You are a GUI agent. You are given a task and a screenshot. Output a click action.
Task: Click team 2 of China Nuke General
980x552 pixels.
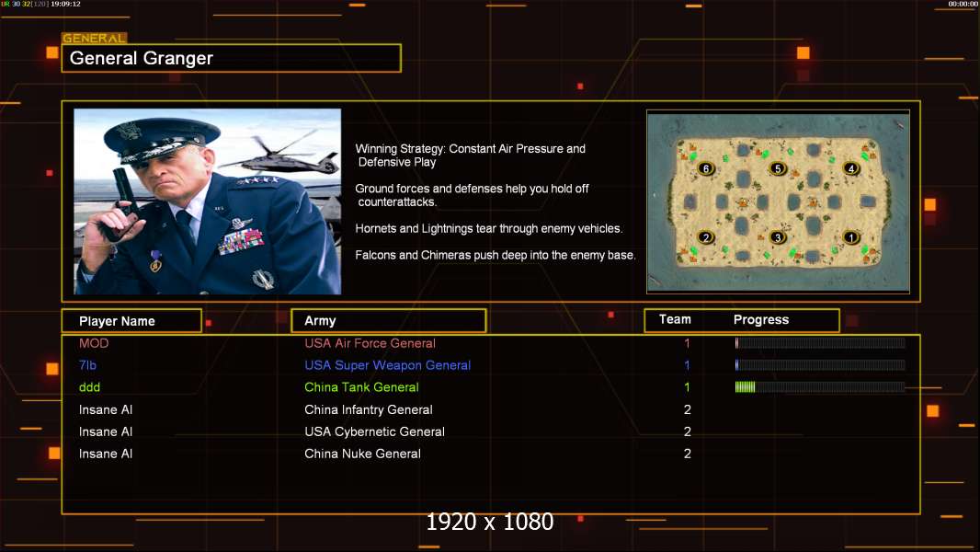coord(688,454)
